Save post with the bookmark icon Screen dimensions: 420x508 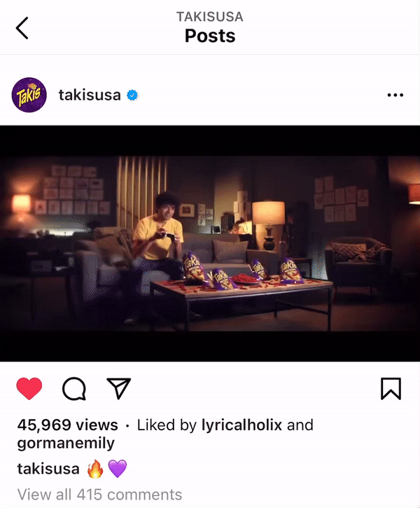391,388
